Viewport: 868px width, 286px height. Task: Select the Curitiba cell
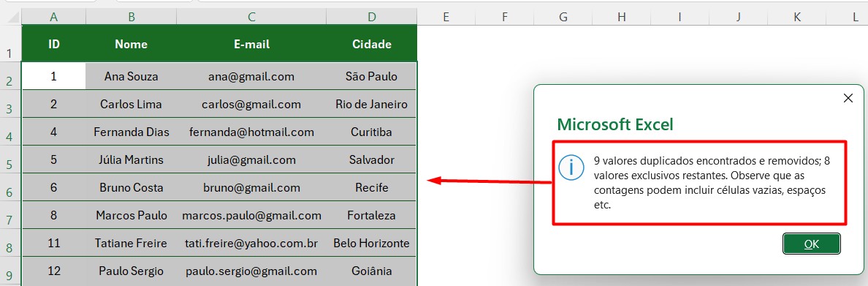click(371, 132)
